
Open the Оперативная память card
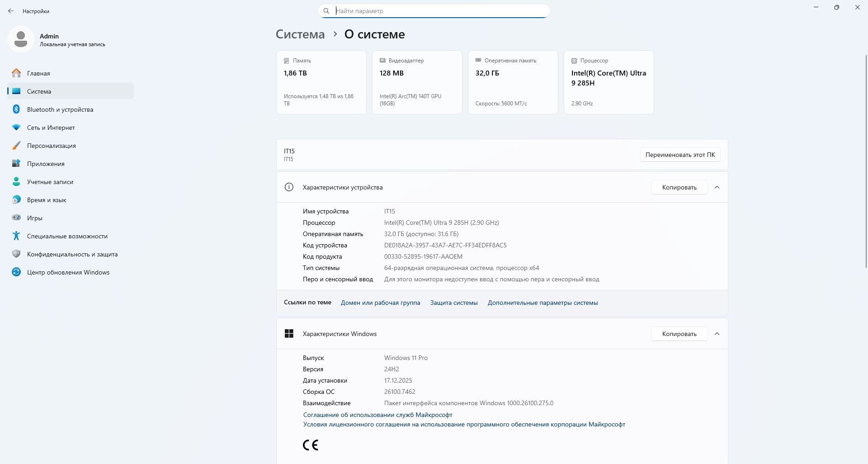(x=513, y=82)
